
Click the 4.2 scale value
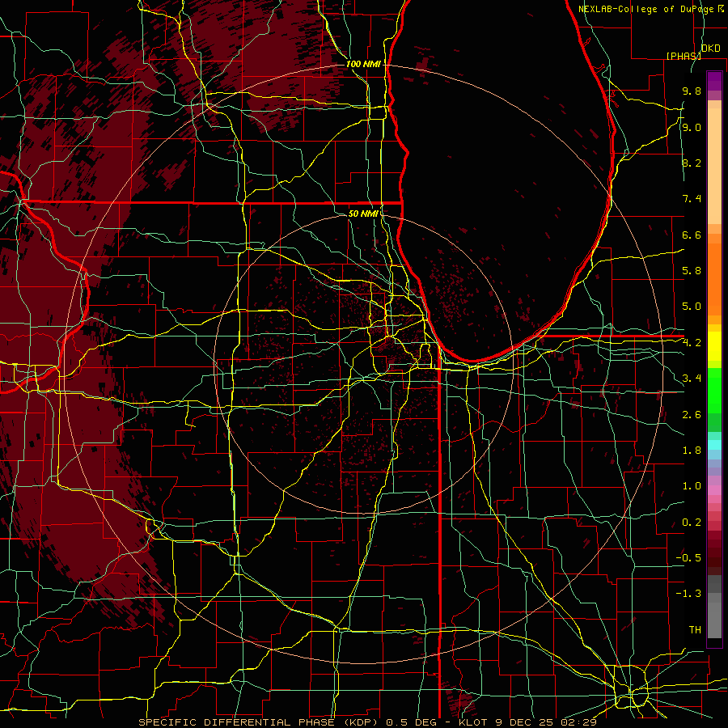tap(692, 343)
